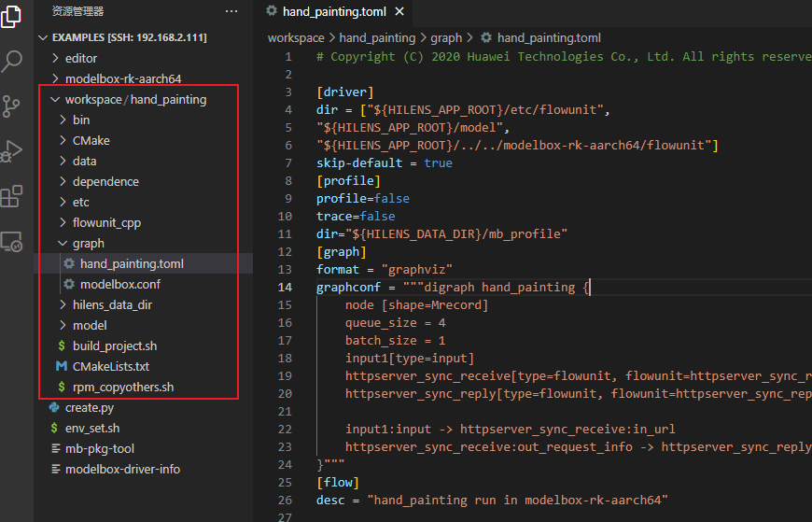The image size is (812, 522).
Task: Open the Run and Debug icon
Action: pos(13,150)
